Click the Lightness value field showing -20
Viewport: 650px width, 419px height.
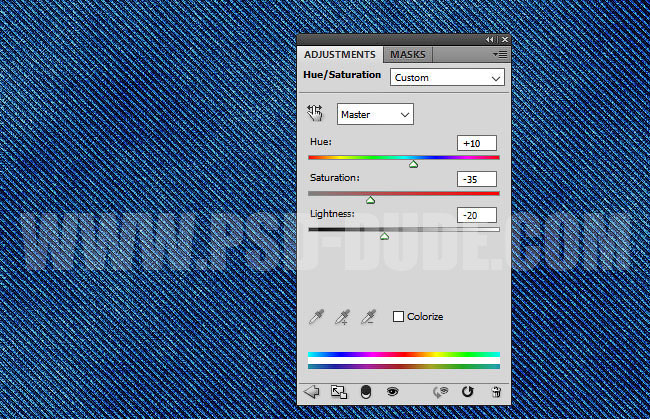[x=477, y=215]
